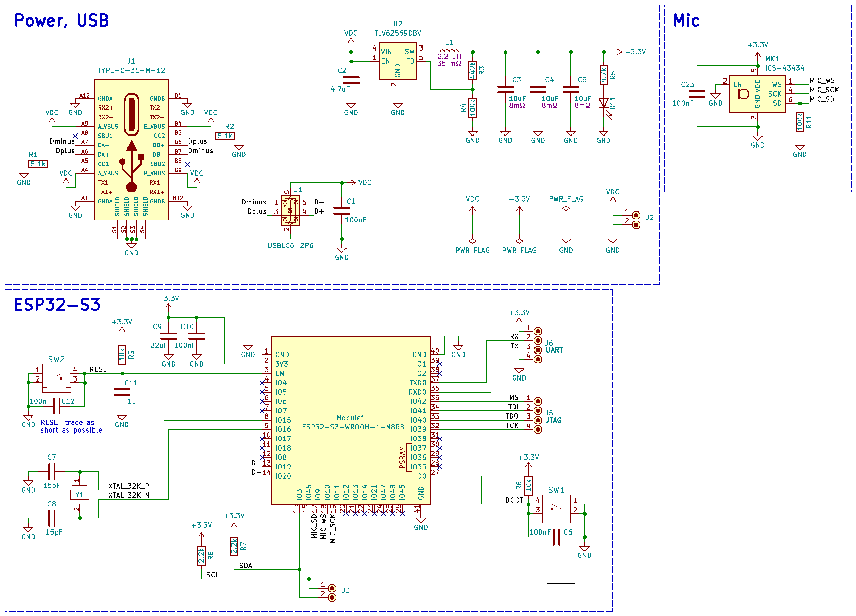Select the R5 4.7k resistor

point(604,75)
